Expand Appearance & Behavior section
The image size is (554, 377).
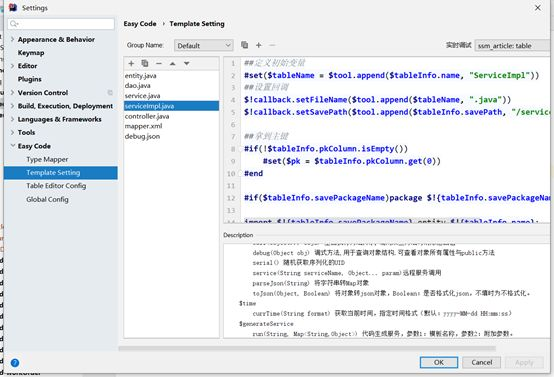(12, 39)
